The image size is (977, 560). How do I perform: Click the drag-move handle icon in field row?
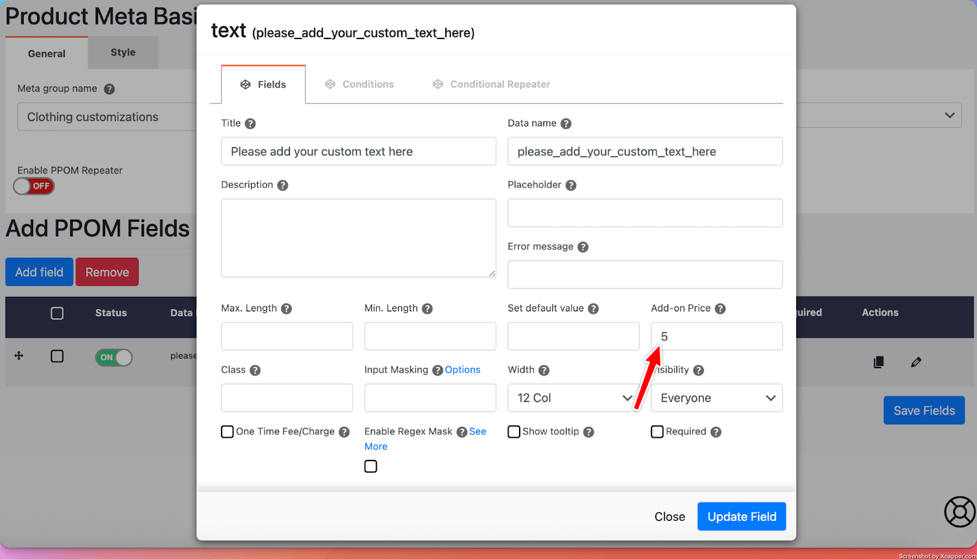click(19, 355)
